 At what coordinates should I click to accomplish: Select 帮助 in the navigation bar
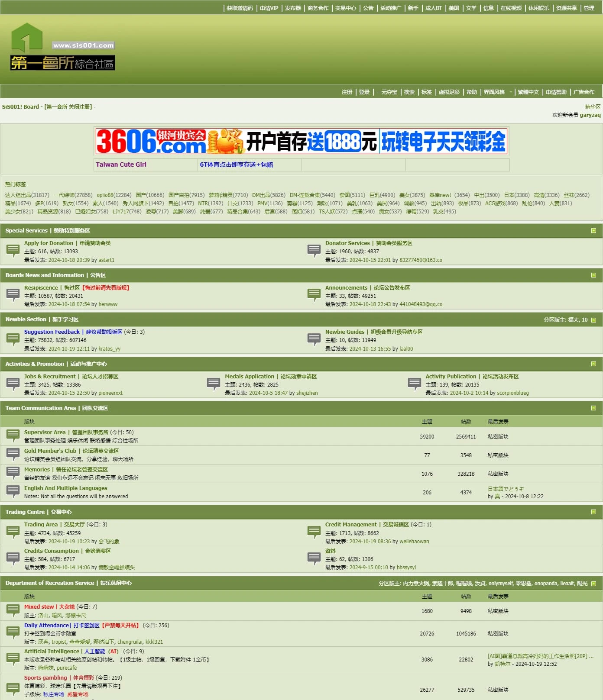coord(471,92)
